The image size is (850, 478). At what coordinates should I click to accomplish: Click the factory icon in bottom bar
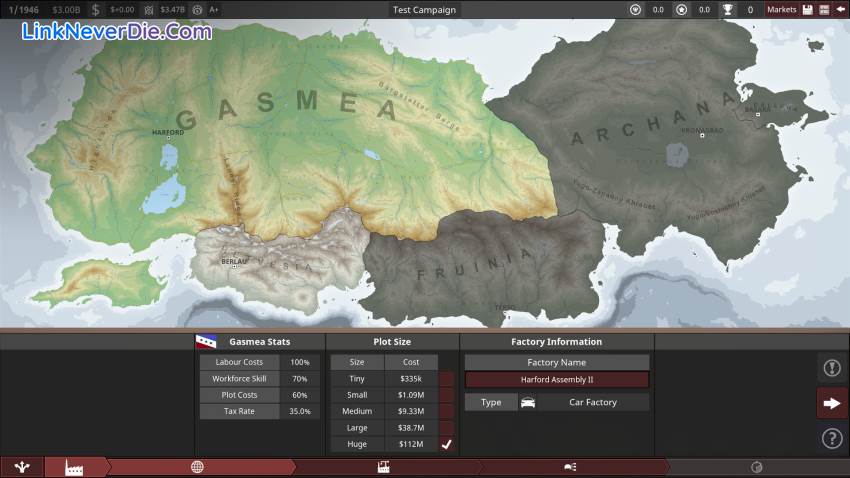point(74,467)
